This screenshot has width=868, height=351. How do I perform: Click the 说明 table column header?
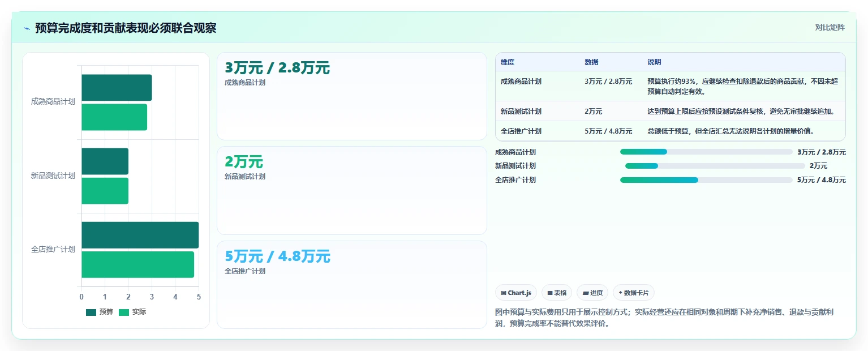click(654, 62)
